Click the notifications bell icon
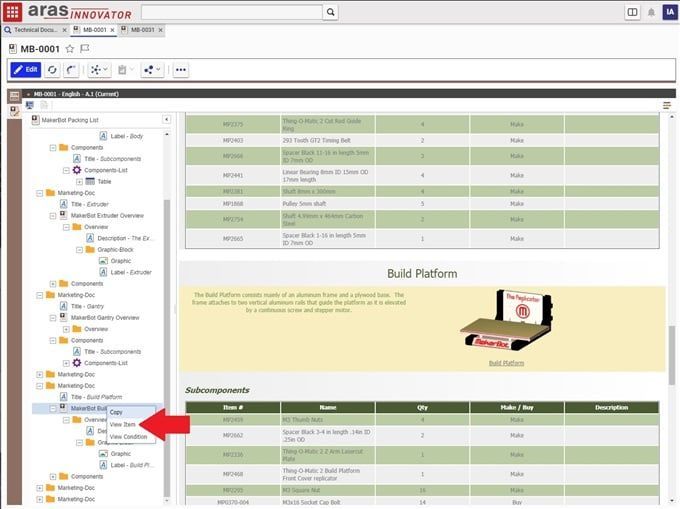Viewport: 680px width, 509px height. pyautogui.click(x=651, y=12)
